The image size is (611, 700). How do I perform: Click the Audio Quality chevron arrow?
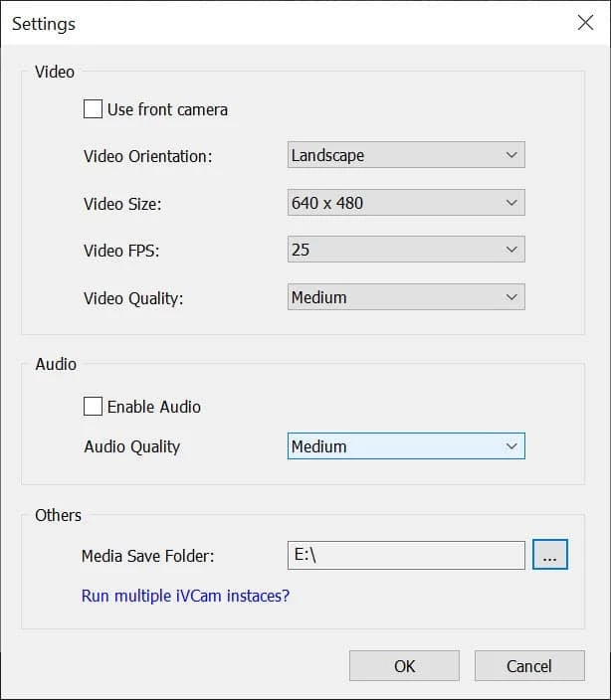pyautogui.click(x=511, y=446)
